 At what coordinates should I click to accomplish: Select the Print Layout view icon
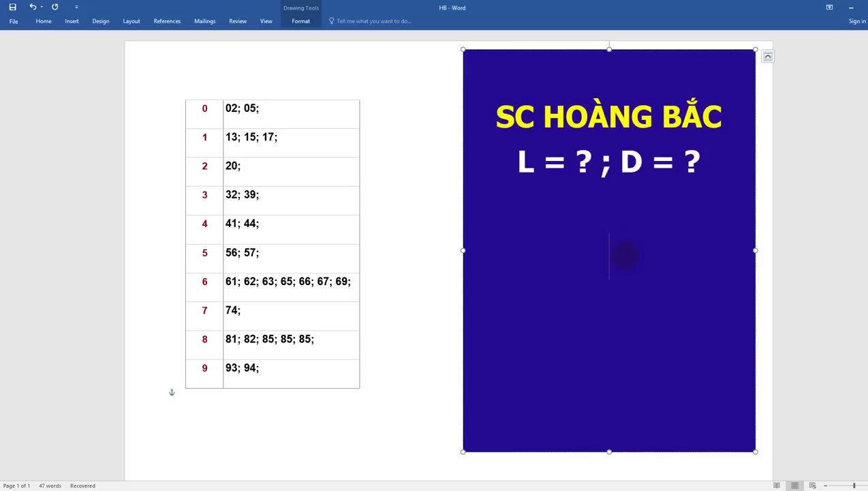[x=795, y=486]
